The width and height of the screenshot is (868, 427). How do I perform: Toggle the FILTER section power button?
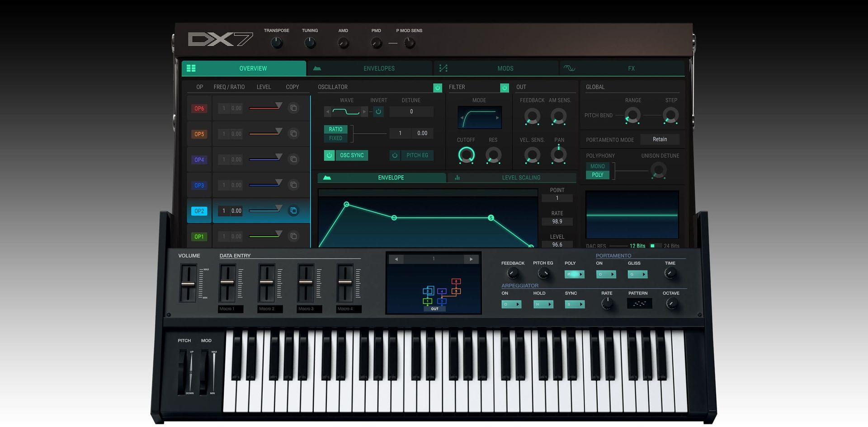pyautogui.click(x=505, y=88)
